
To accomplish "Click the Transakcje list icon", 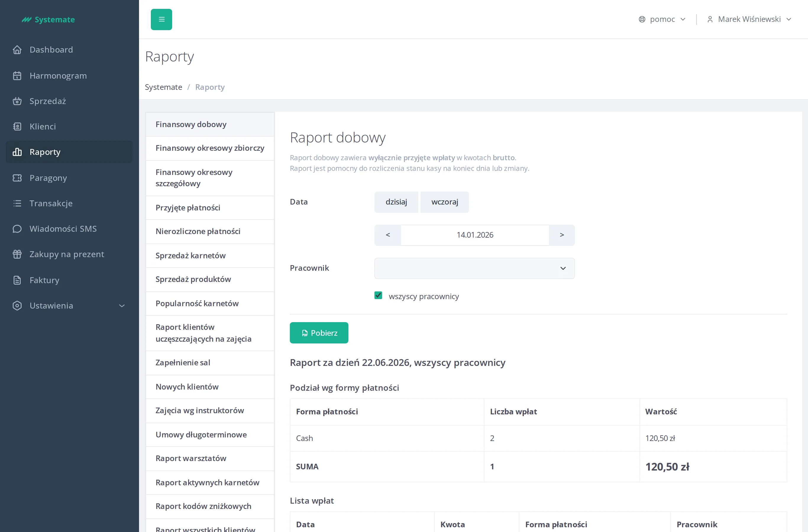I will 17,203.
